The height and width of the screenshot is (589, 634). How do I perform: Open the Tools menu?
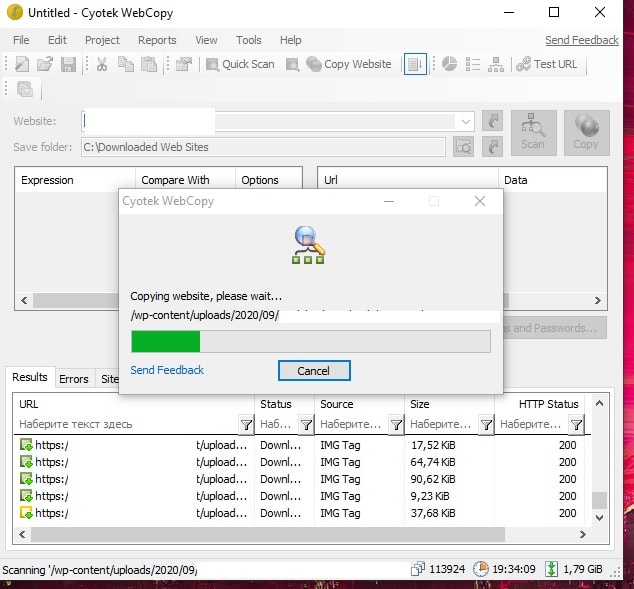point(249,40)
